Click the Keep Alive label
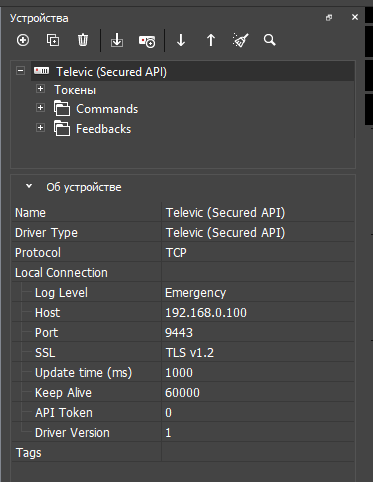373x482 pixels. click(x=63, y=393)
